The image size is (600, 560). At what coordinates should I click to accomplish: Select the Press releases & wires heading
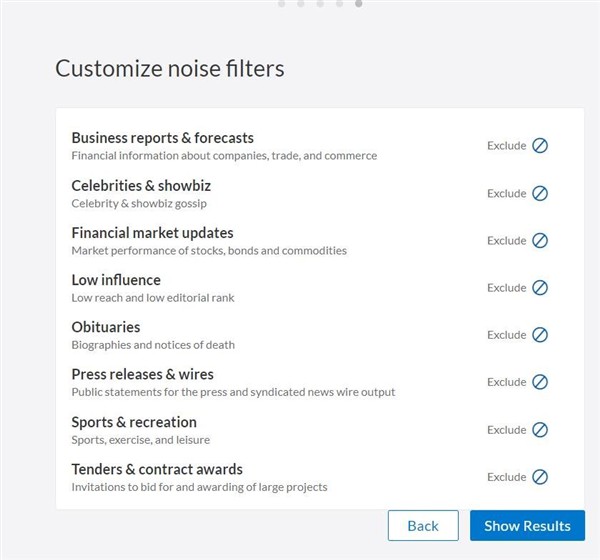coord(142,374)
